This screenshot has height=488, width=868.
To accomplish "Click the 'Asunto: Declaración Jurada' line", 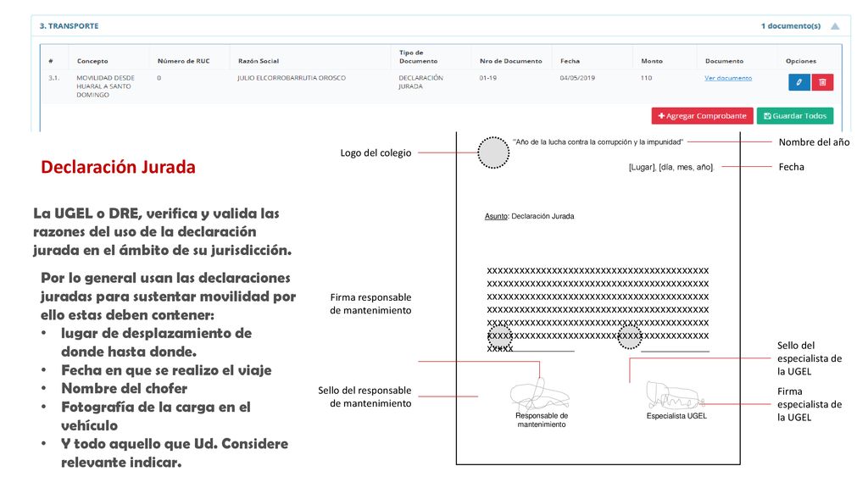I will pos(529,216).
